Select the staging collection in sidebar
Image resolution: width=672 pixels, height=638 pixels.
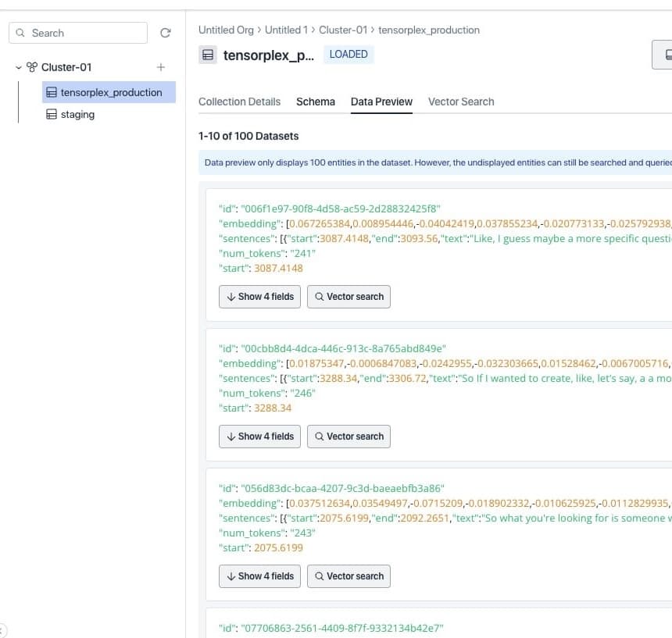[x=77, y=114]
